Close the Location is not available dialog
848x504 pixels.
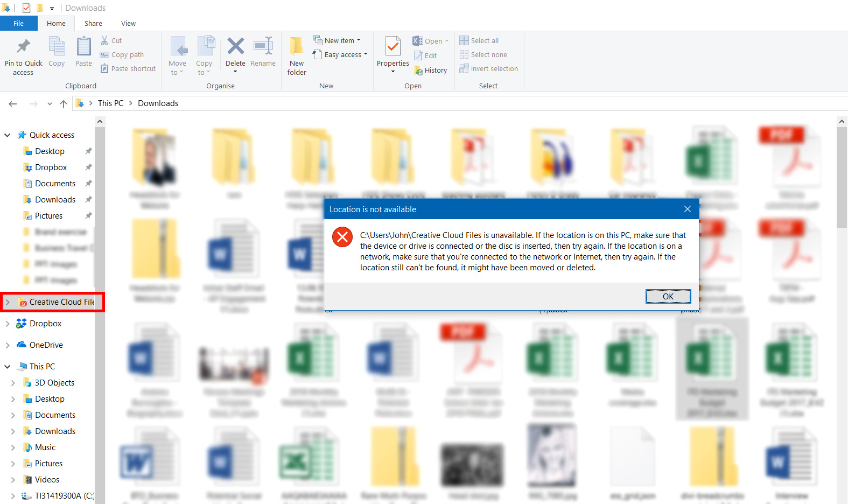pyautogui.click(x=688, y=209)
